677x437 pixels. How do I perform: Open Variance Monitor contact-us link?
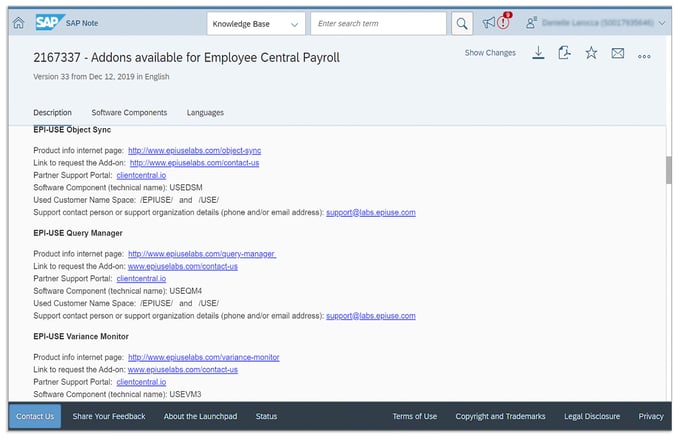(183, 370)
